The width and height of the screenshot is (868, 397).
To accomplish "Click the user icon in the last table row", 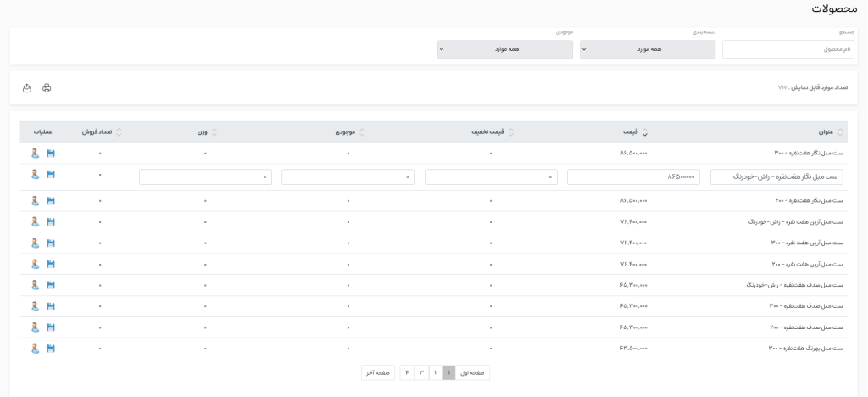I will point(36,349).
